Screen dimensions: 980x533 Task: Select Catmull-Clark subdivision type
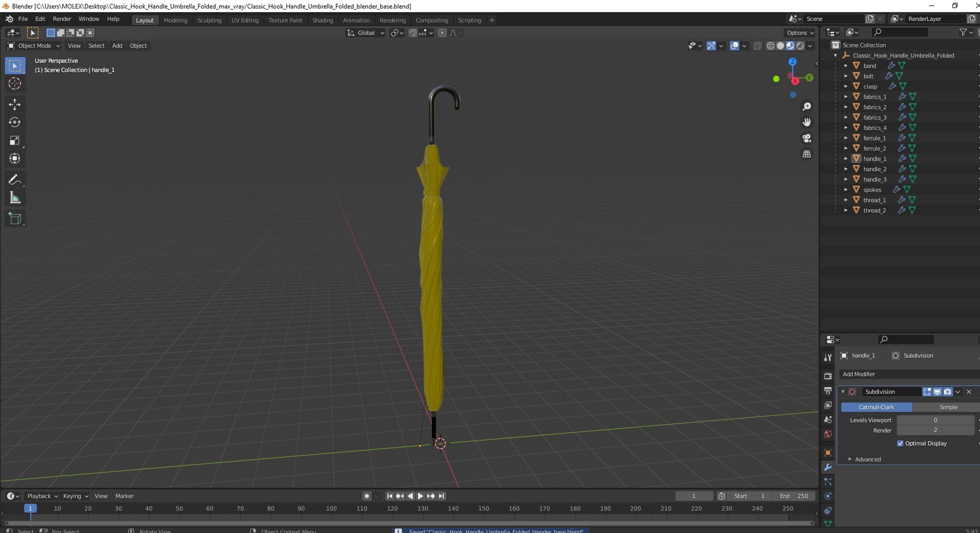coord(876,407)
